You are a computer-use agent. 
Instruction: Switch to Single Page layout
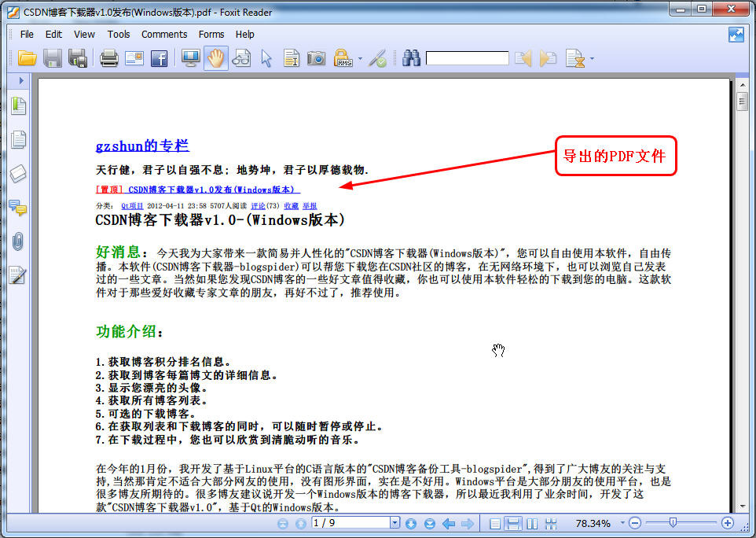[x=494, y=524]
